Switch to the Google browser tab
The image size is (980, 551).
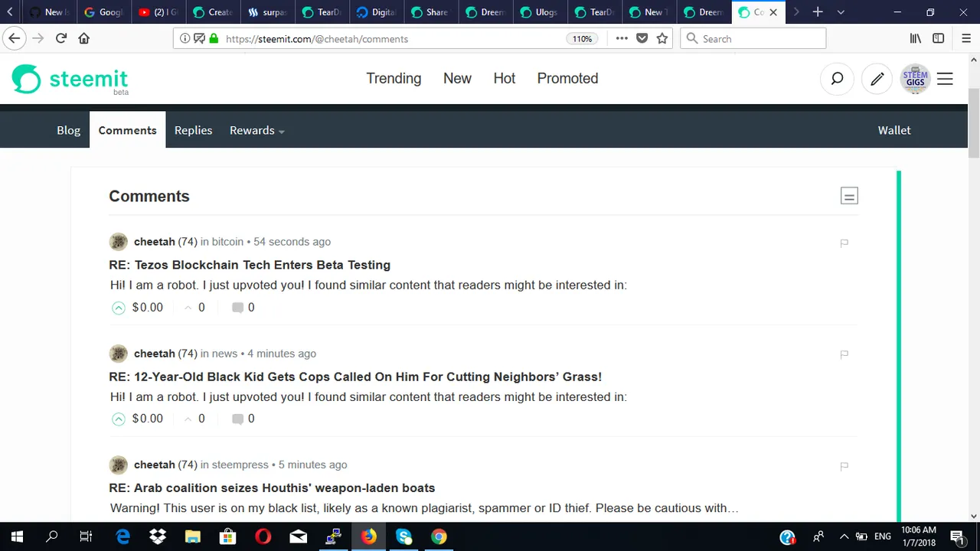click(x=103, y=12)
